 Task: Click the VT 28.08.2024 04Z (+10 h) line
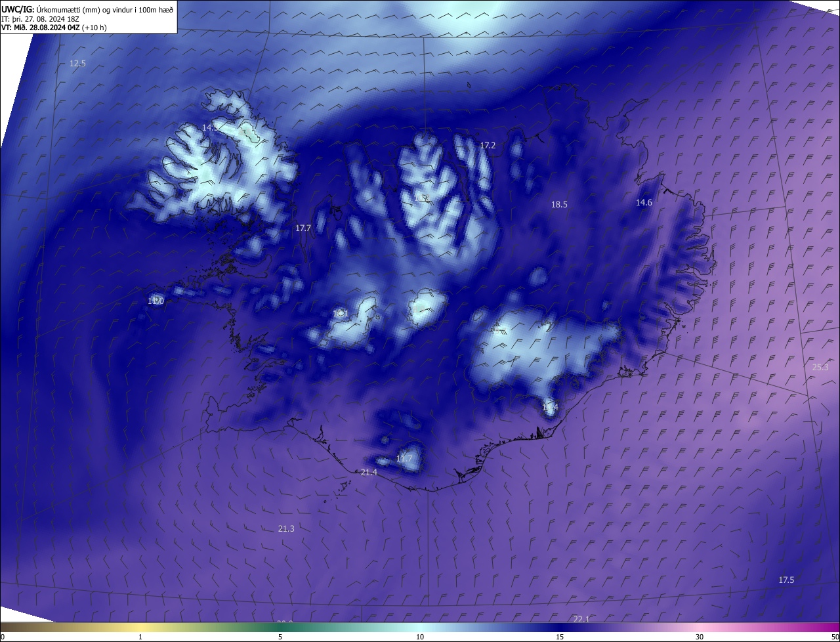coord(54,28)
